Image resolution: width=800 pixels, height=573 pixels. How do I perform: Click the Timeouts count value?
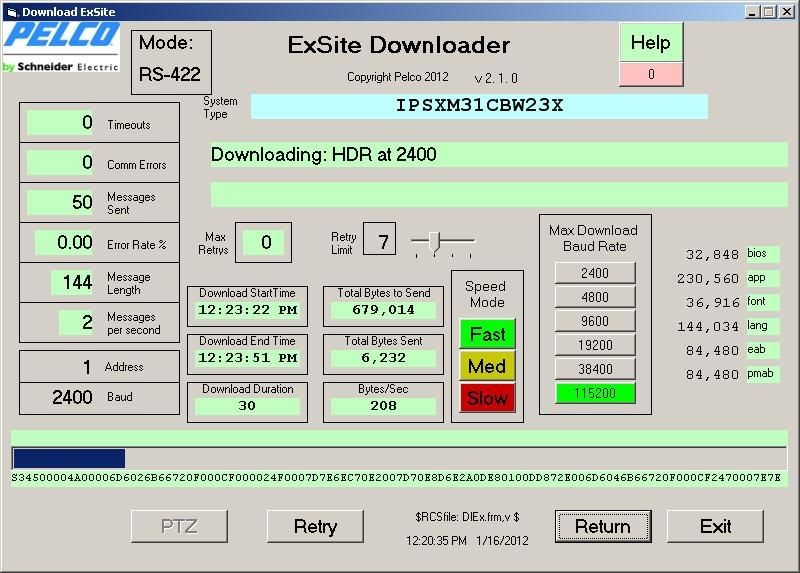[x=60, y=122]
